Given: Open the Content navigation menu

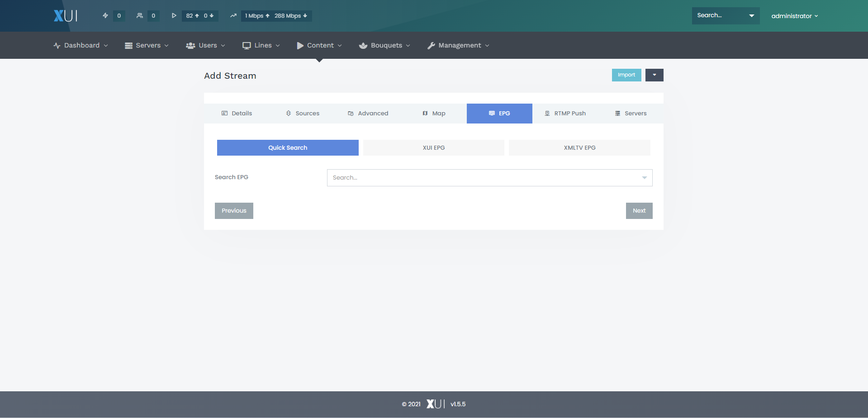Looking at the screenshot, I should tap(319, 45).
